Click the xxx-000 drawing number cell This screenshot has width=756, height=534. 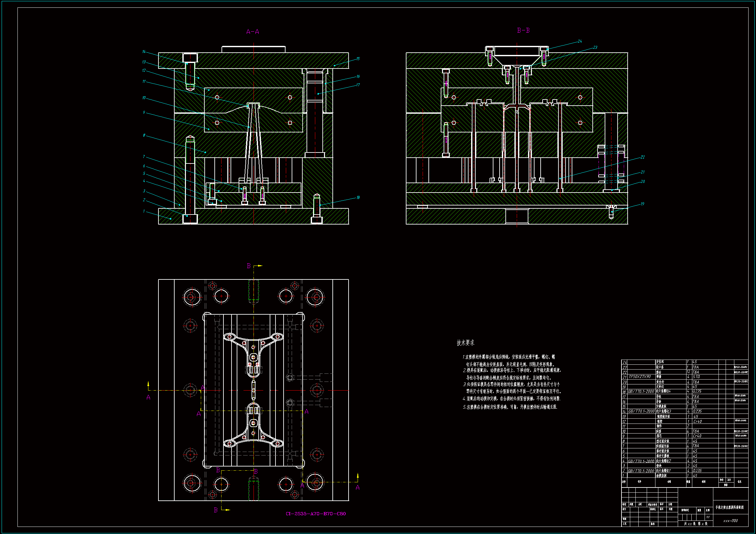click(x=730, y=521)
